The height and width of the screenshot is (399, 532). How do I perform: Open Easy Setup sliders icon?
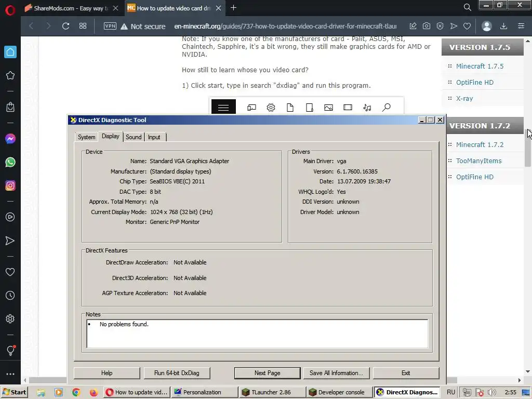click(521, 26)
